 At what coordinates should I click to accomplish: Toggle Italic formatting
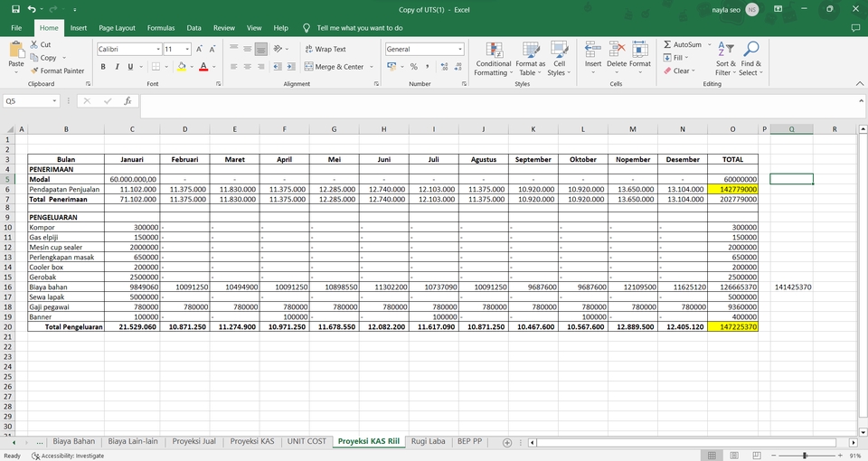coord(117,66)
